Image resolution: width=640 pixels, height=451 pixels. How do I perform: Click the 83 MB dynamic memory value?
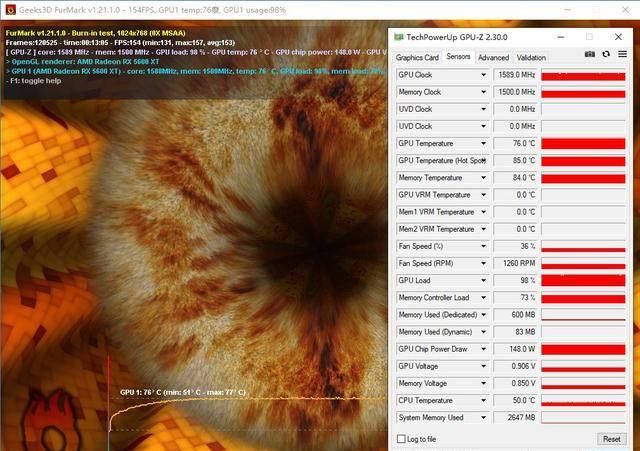tap(515, 332)
